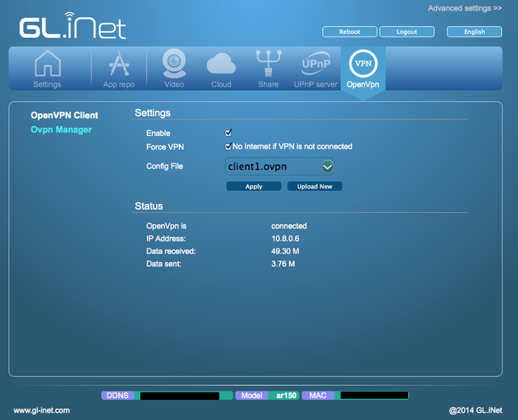Open Advanced settings link
518x420 pixels.
[465, 8]
